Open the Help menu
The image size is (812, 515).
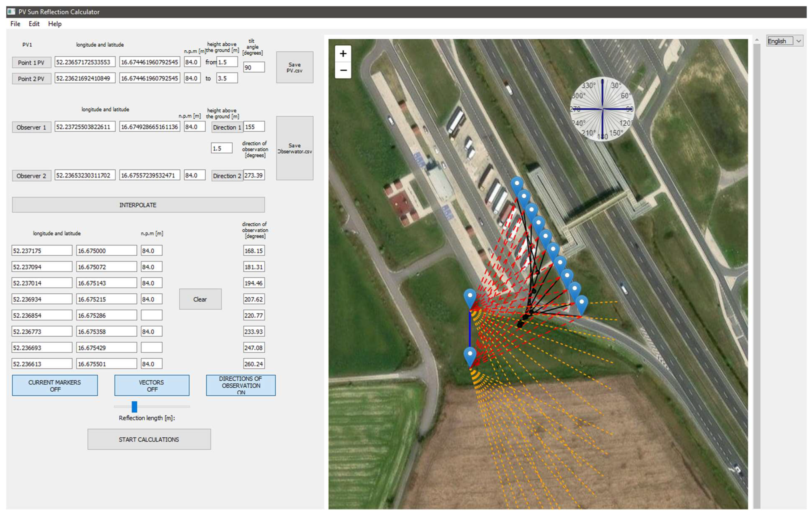(55, 24)
